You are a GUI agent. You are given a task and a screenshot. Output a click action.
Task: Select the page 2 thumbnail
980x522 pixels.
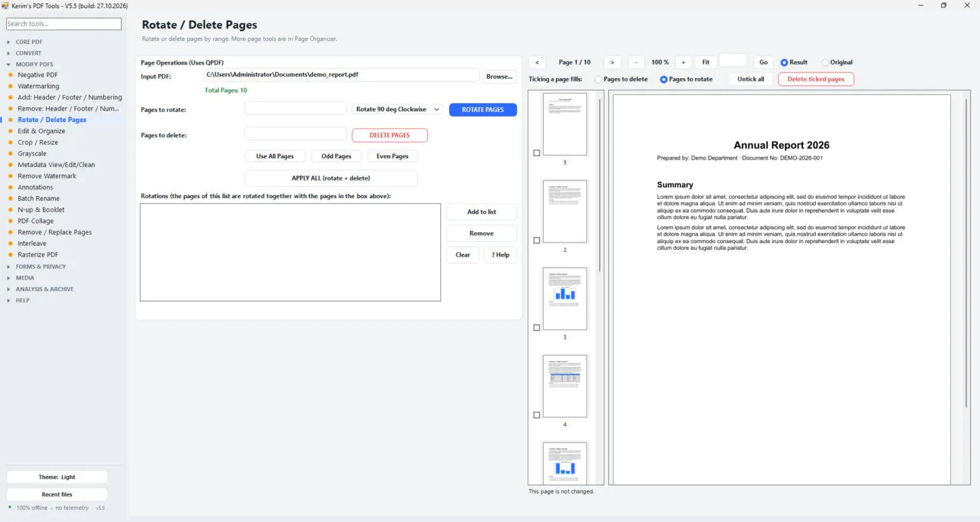click(x=565, y=211)
